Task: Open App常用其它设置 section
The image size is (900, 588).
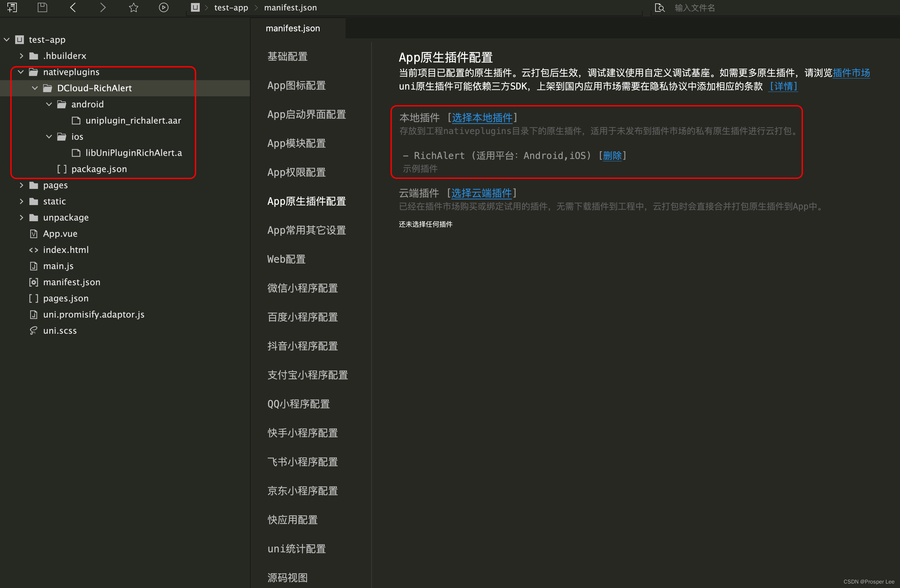Action: pyautogui.click(x=307, y=230)
